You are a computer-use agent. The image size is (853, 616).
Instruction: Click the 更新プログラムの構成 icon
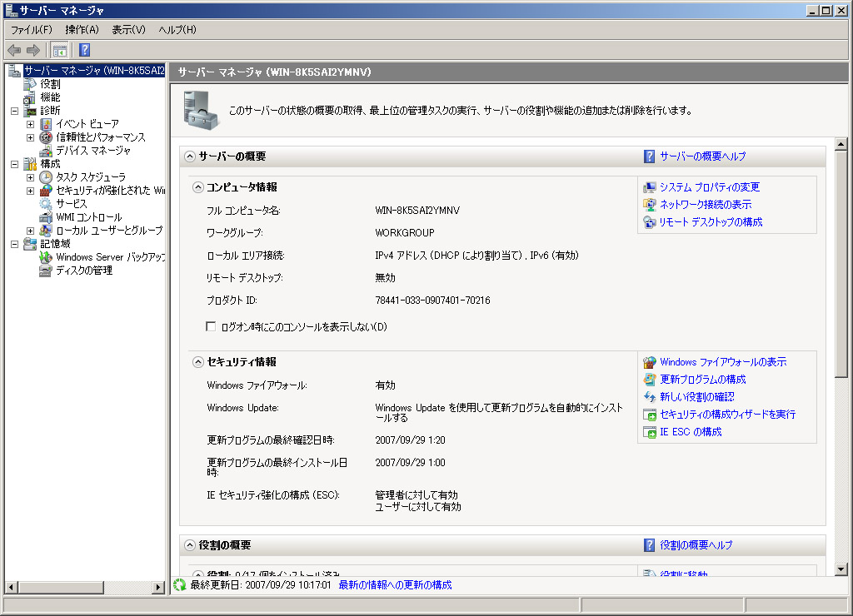pos(650,380)
